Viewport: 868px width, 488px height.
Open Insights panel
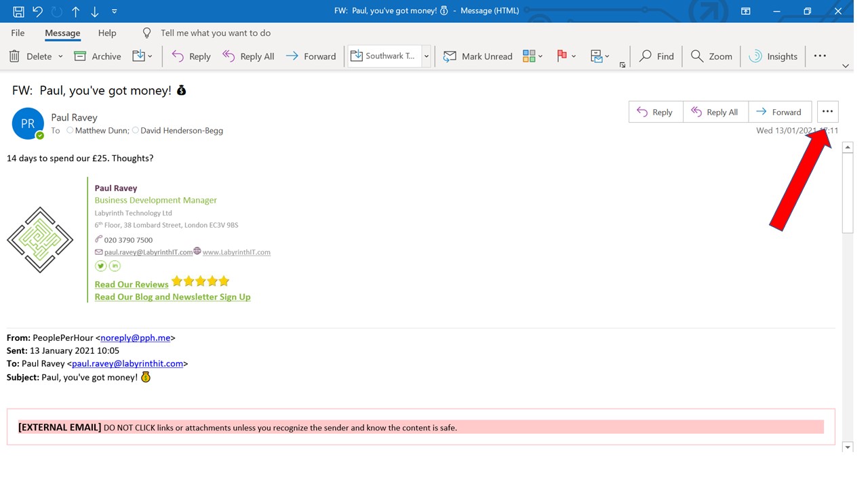tap(773, 56)
